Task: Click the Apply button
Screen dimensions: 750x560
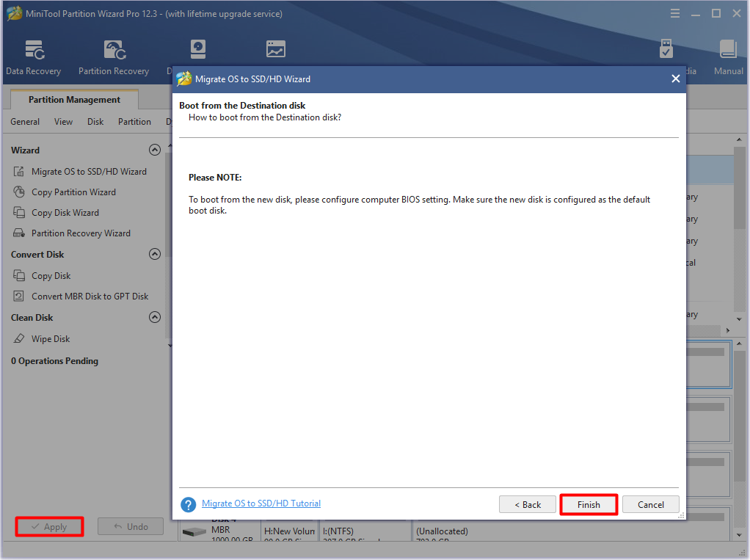Action: pos(49,526)
